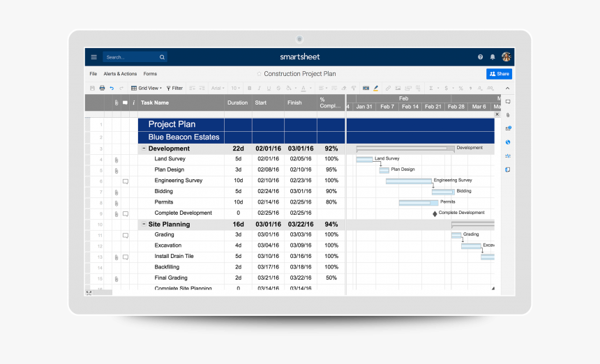The width and height of the screenshot is (600, 364).
Task: Click the blue Share button
Action: coord(499,74)
